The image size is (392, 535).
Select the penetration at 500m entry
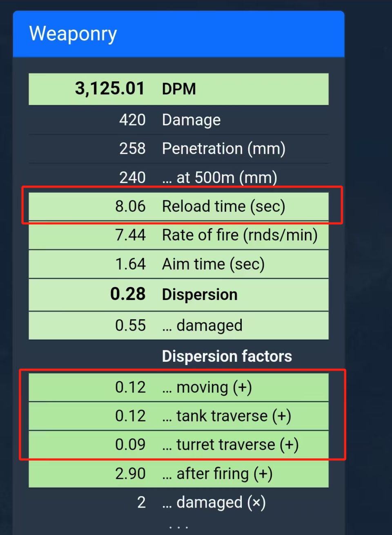pyautogui.click(x=178, y=177)
